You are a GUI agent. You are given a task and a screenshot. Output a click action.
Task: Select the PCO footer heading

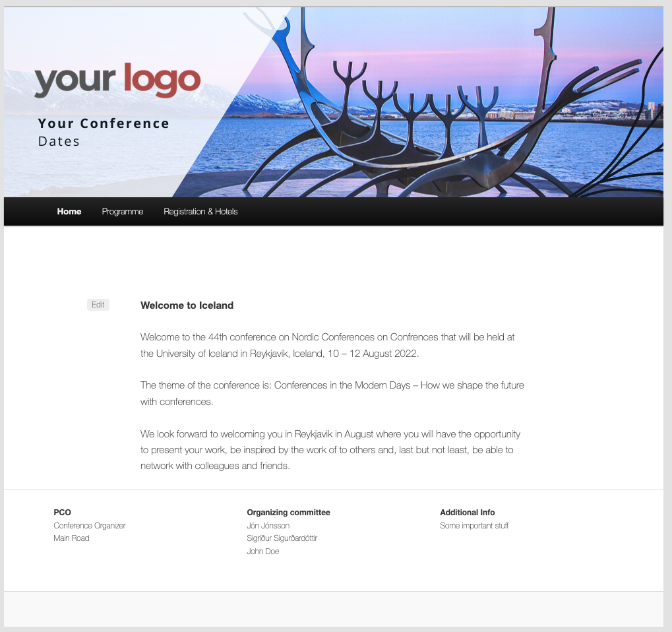coord(62,513)
